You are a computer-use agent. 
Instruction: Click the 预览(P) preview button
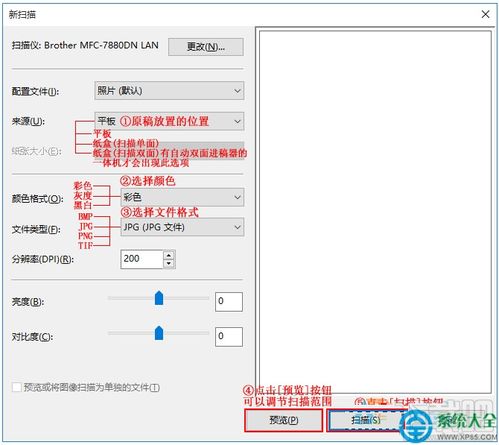click(x=284, y=420)
